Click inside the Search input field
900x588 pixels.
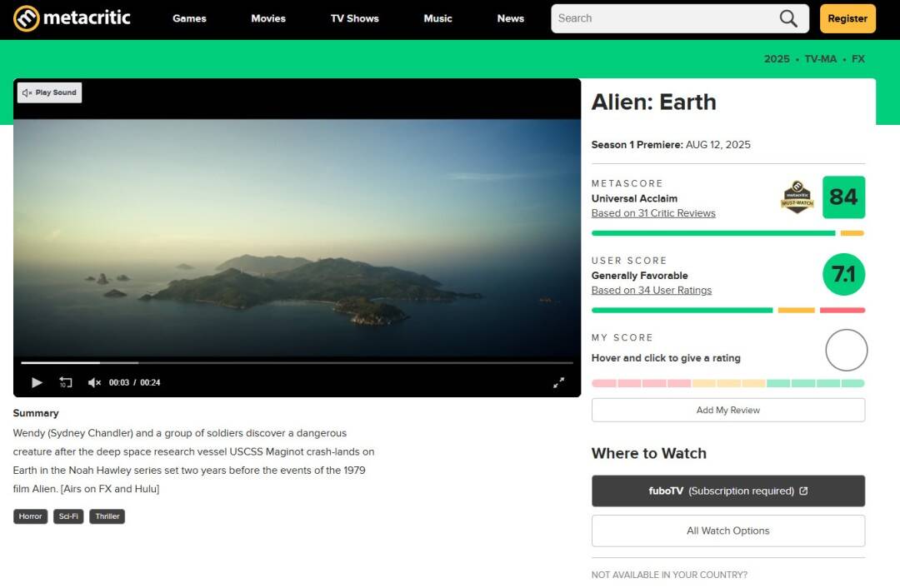coord(666,18)
